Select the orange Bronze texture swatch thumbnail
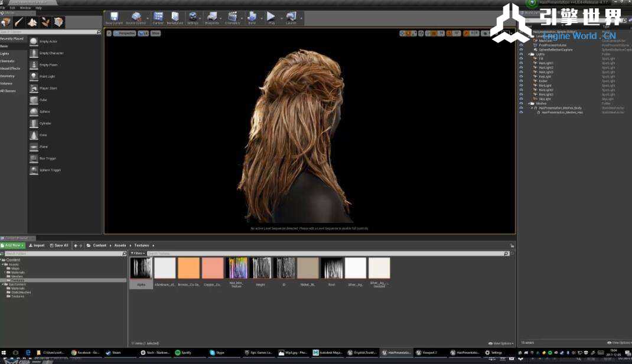 click(189, 268)
